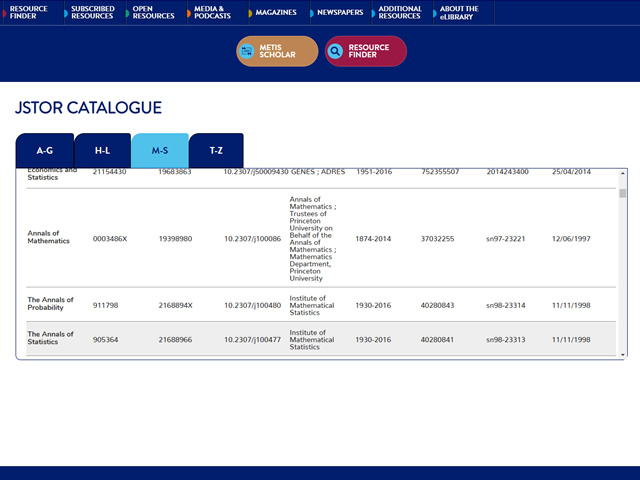Viewport: 640px width, 480px height.
Task: Switch to the A-G tab
Action: (x=45, y=151)
